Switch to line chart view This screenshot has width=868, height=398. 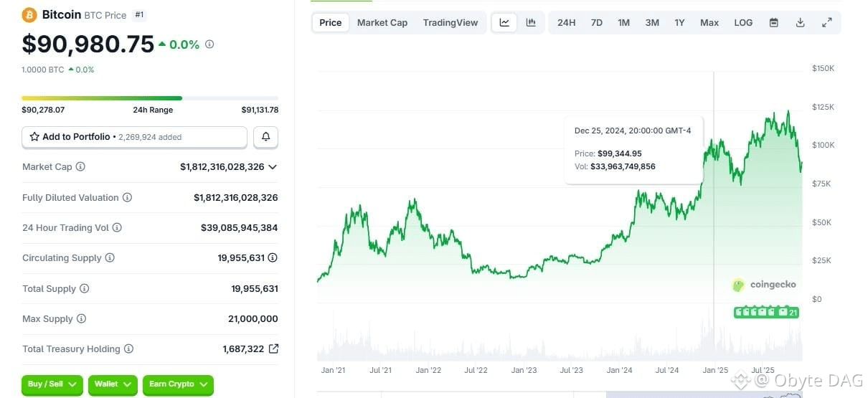tap(504, 22)
